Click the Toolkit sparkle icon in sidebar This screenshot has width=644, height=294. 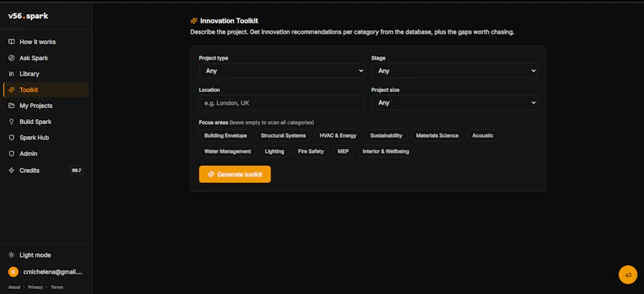click(11, 89)
